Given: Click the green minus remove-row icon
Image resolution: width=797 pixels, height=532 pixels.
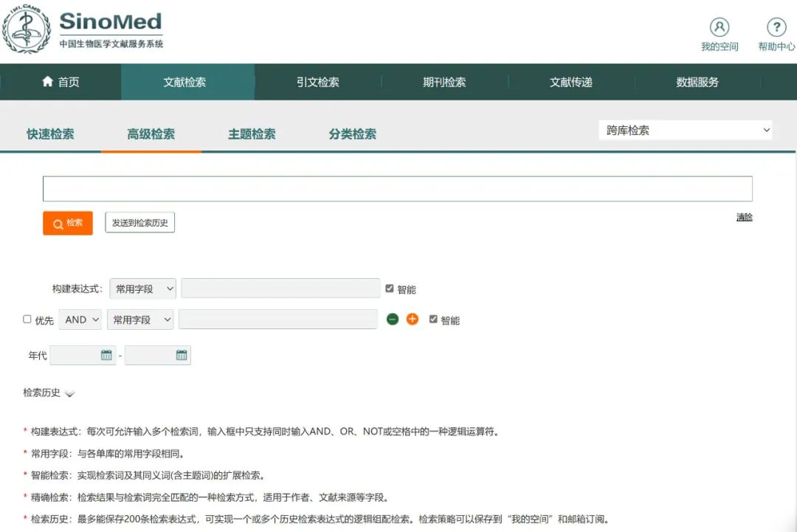Looking at the screenshot, I should (x=393, y=319).
